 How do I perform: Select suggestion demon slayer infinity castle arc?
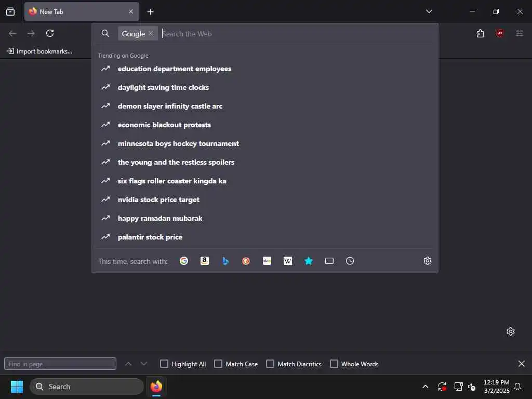(264, 106)
